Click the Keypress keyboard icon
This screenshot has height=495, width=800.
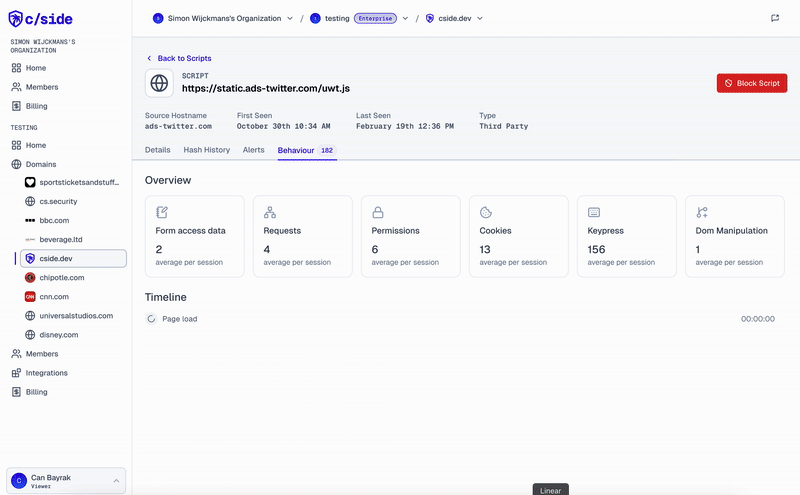pyautogui.click(x=594, y=212)
